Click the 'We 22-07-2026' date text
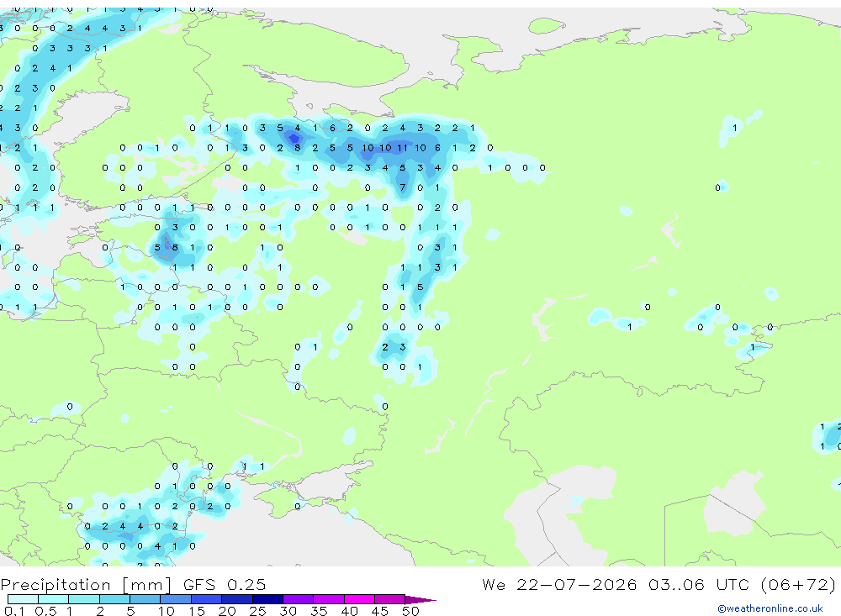The width and height of the screenshot is (841, 616). [x=559, y=584]
